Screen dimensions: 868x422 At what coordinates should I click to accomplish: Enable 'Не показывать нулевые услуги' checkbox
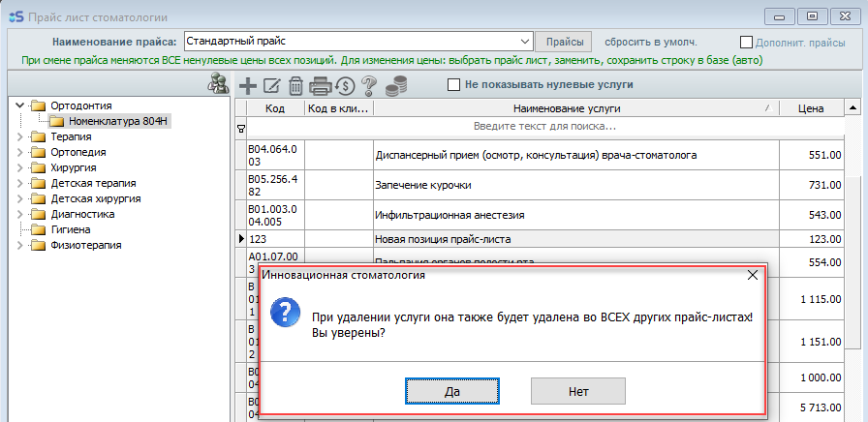pos(453,84)
